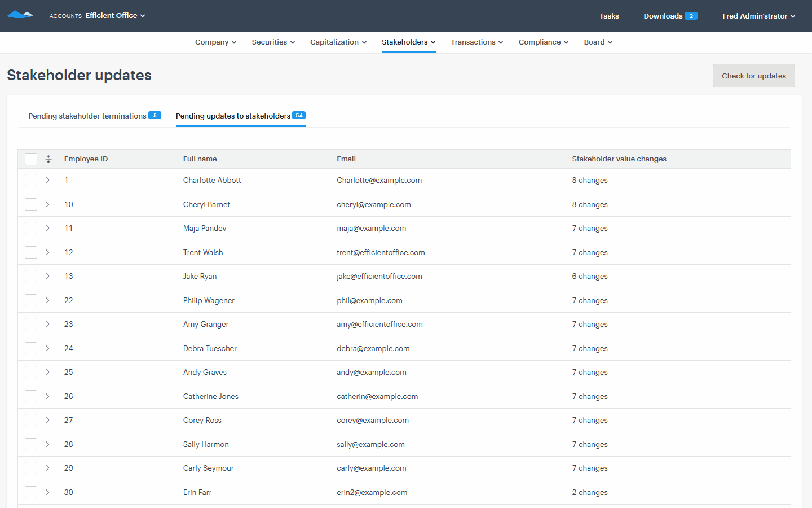Click the email trent@efficientoffice.com

pos(381,252)
